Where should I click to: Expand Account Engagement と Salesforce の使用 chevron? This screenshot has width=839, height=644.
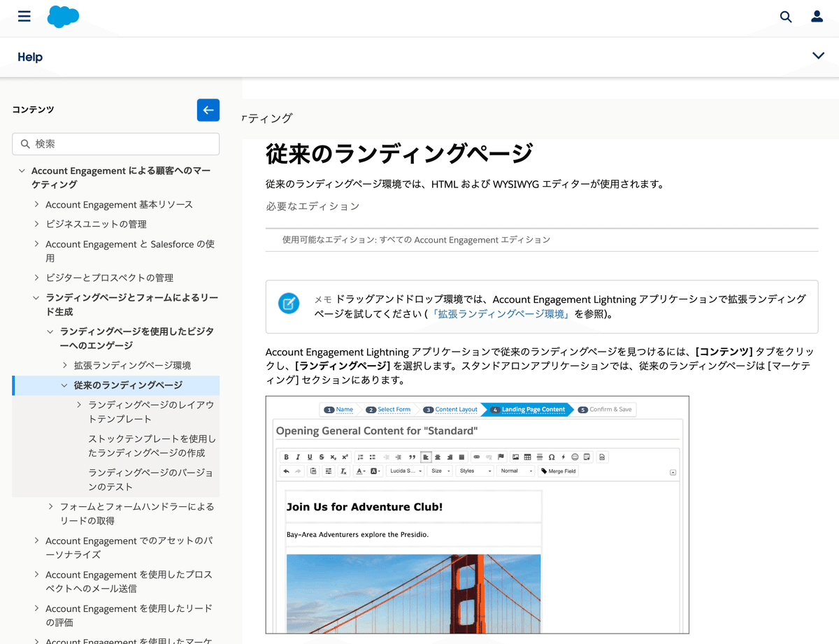[x=36, y=244]
